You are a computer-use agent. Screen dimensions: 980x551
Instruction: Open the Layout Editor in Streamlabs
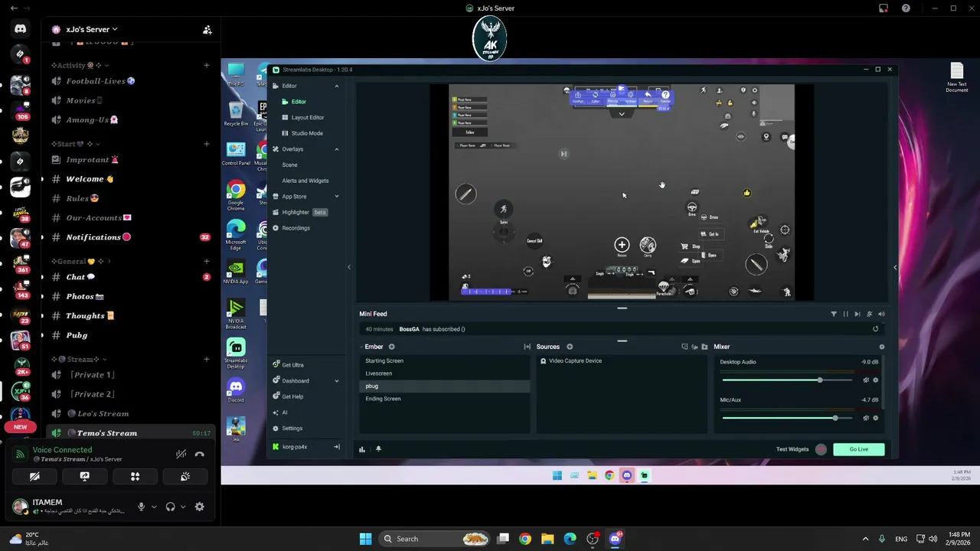coord(307,117)
